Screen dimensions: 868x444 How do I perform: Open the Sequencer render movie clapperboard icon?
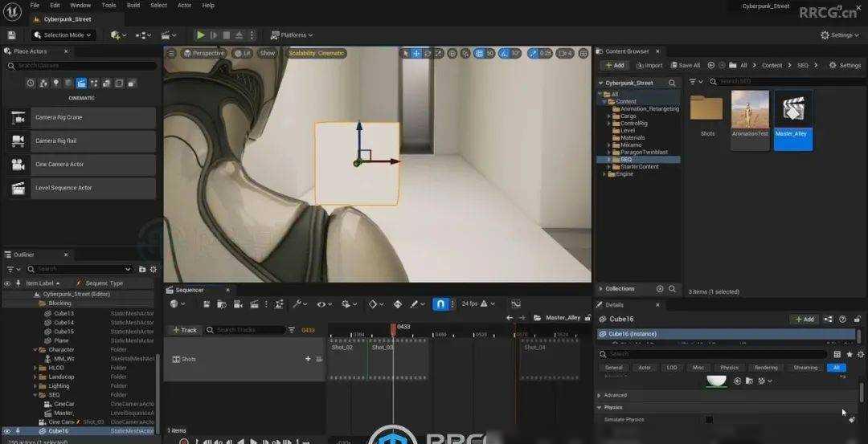(255, 303)
